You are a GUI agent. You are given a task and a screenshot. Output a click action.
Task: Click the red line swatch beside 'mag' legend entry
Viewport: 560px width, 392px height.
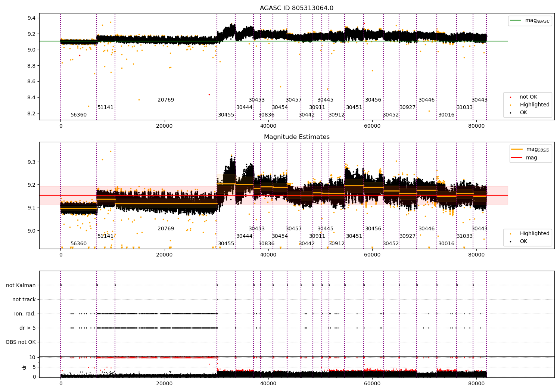point(517,158)
